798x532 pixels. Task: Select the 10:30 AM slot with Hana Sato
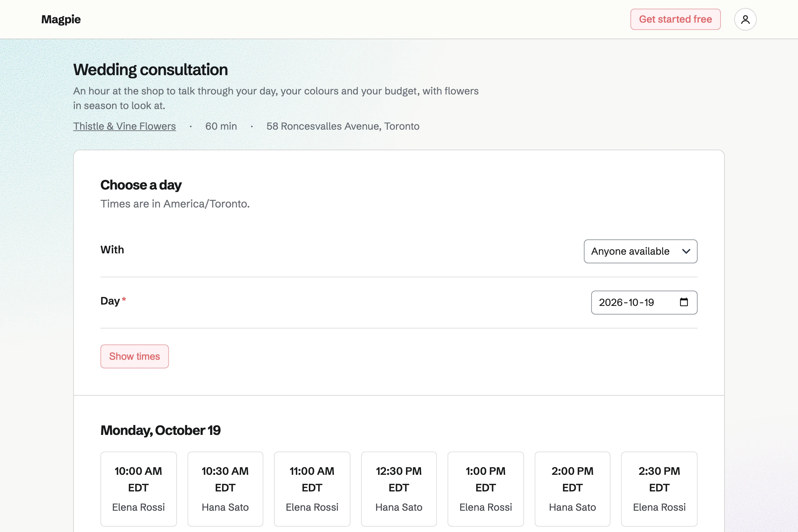pos(225,489)
